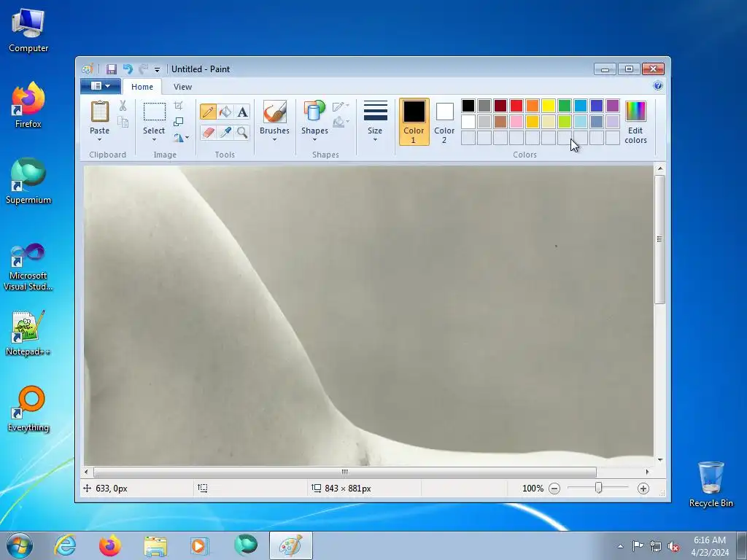Viewport: 747px width, 560px height.
Task: Open Customize Quick Access Toolbar arrow
Action: (158, 69)
